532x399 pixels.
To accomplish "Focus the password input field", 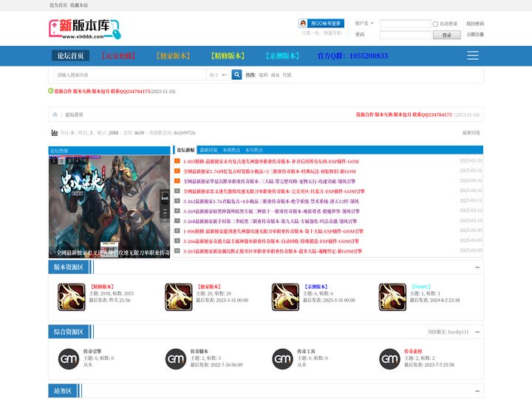I will click(x=406, y=35).
